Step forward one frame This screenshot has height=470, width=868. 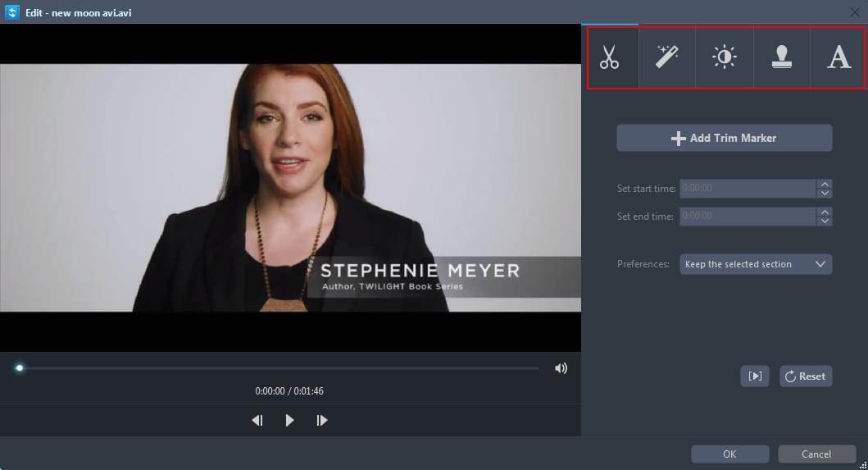322,420
